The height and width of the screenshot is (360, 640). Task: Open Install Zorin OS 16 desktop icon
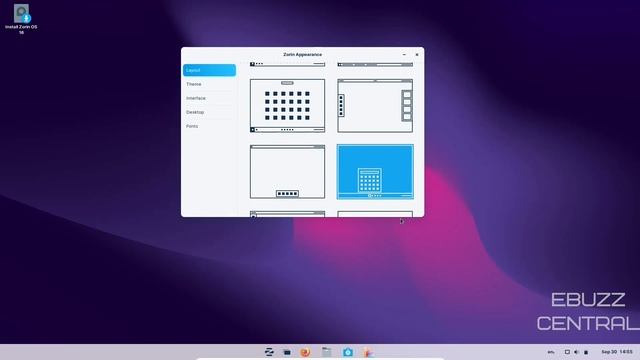[x=21, y=19]
